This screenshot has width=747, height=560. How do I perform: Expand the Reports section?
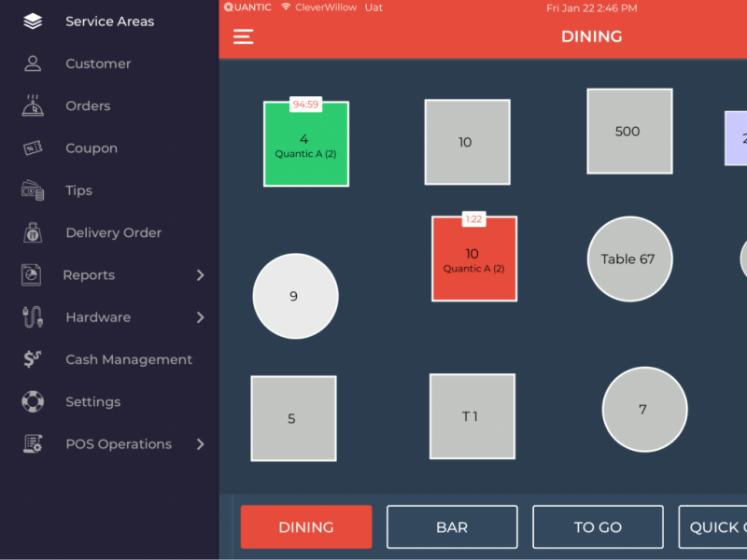coord(200,275)
